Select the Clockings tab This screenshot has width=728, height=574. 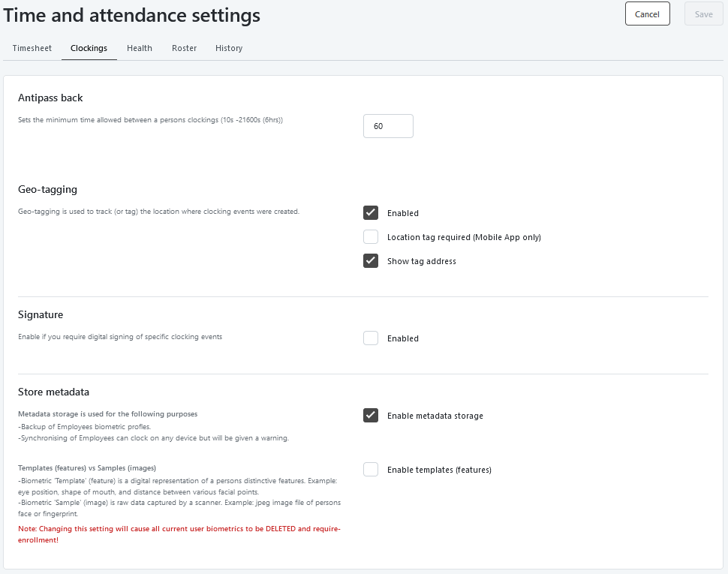89,48
